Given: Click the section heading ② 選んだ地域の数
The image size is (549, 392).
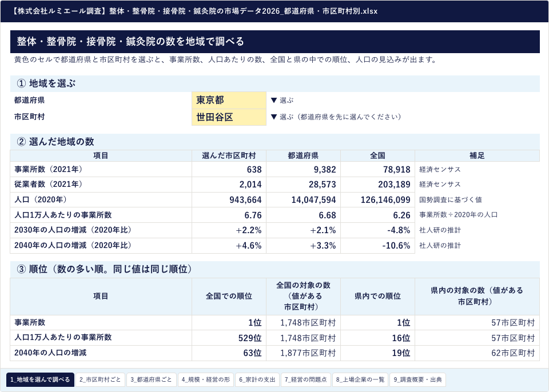Looking at the screenshot, I should point(55,142).
